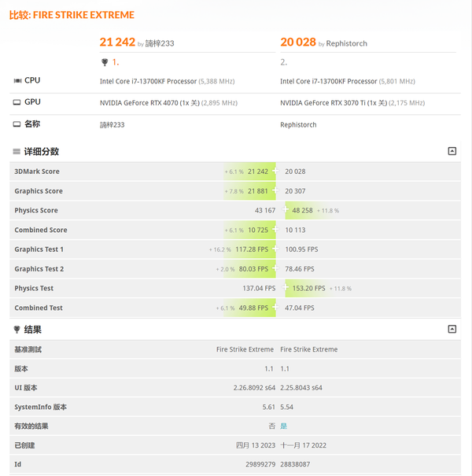The width and height of the screenshot is (472, 476).
Task: Click the 10 725 Combined Score value
Action: (258, 230)
